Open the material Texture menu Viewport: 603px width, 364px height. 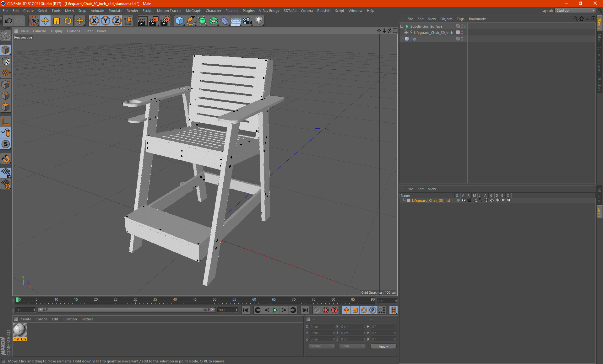point(87,319)
